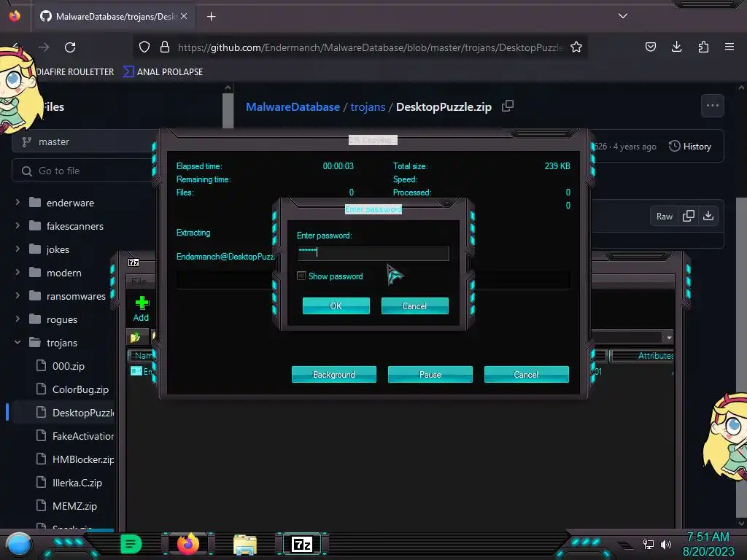The width and height of the screenshot is (747, 560).
Task: Open DIAFIRE ROULETTER bookmark
Action: [75, 72]
